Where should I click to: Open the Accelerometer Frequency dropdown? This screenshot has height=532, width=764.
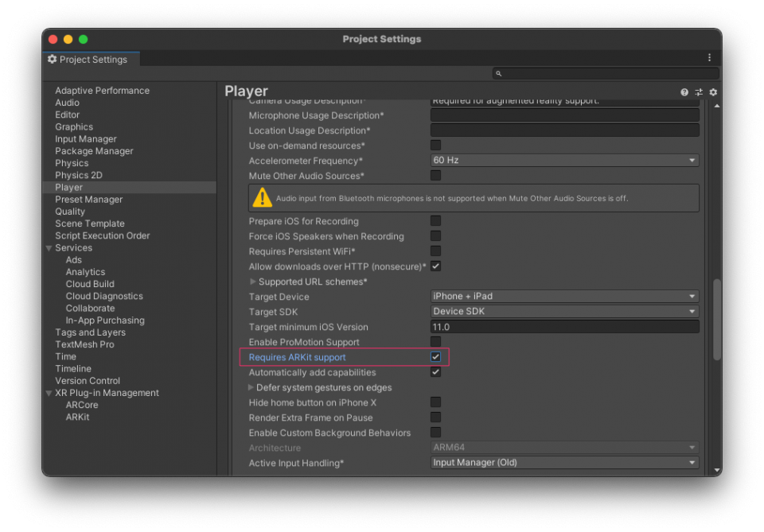click(563, 161)
